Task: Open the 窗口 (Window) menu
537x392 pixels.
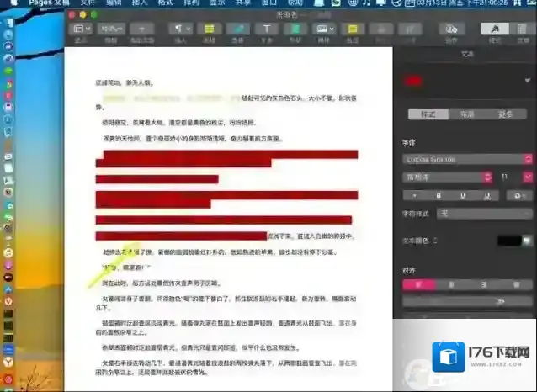Action: point(269,3)
